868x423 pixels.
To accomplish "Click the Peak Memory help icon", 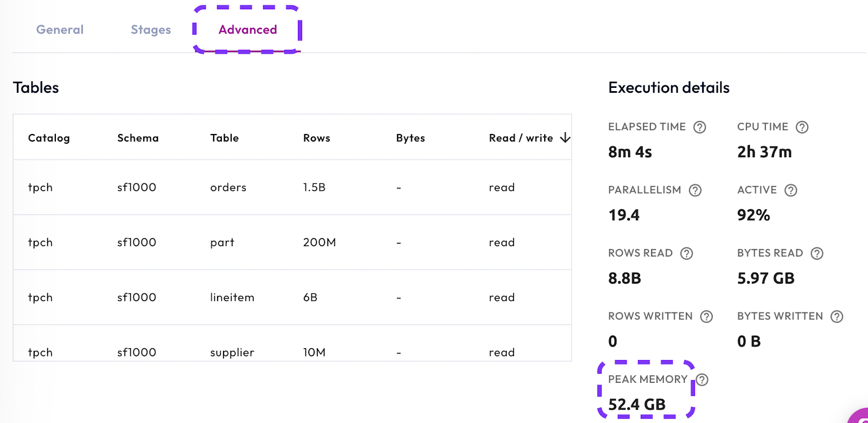I will (x=702, y=380).
